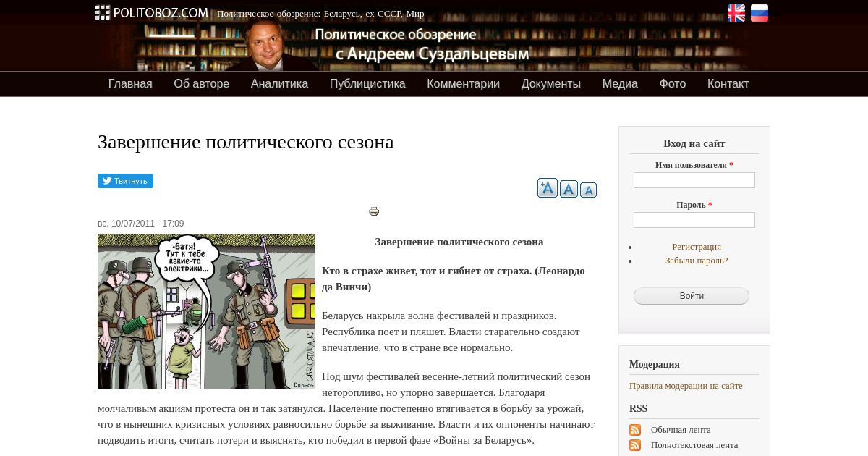Open Правила модерации на сайте link
This screenshot has height=456, width=868.
click(x=686, y=386)
